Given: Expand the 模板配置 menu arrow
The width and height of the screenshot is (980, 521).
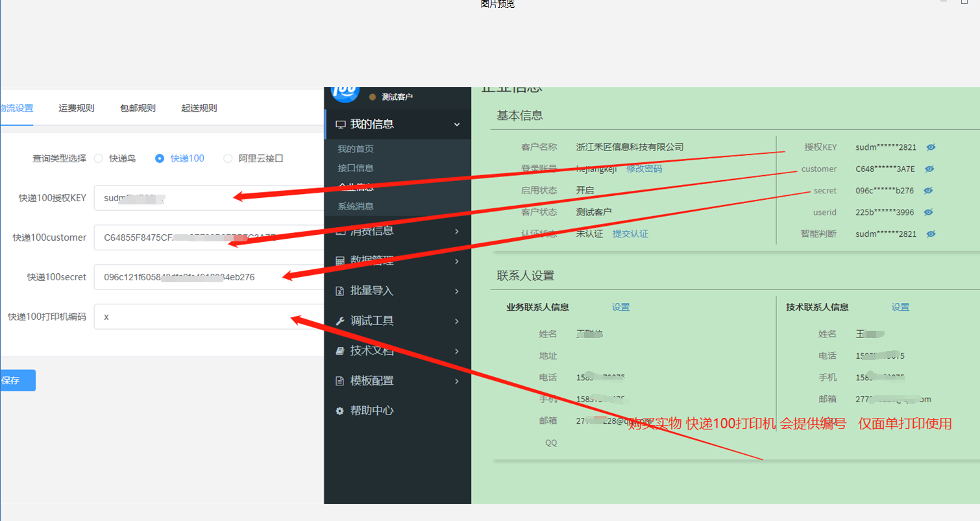Looking at the screenshot, I should click(x=457, y=381).
